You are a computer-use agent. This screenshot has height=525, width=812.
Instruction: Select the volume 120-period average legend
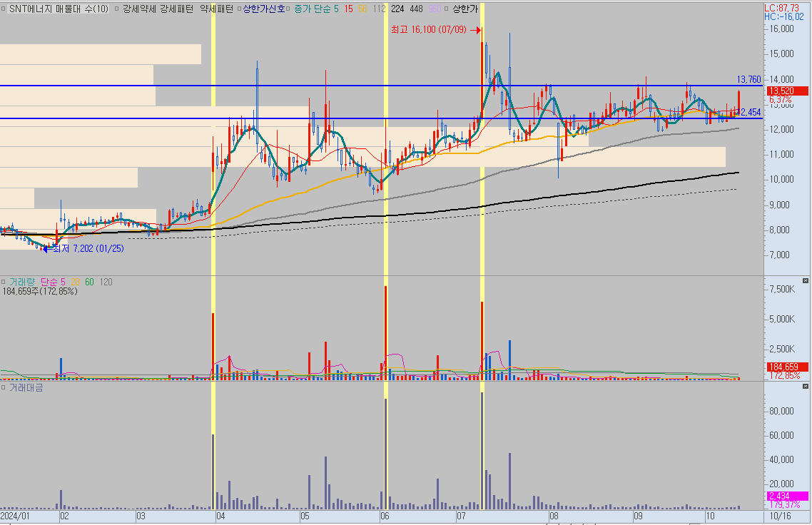[106, 282]
